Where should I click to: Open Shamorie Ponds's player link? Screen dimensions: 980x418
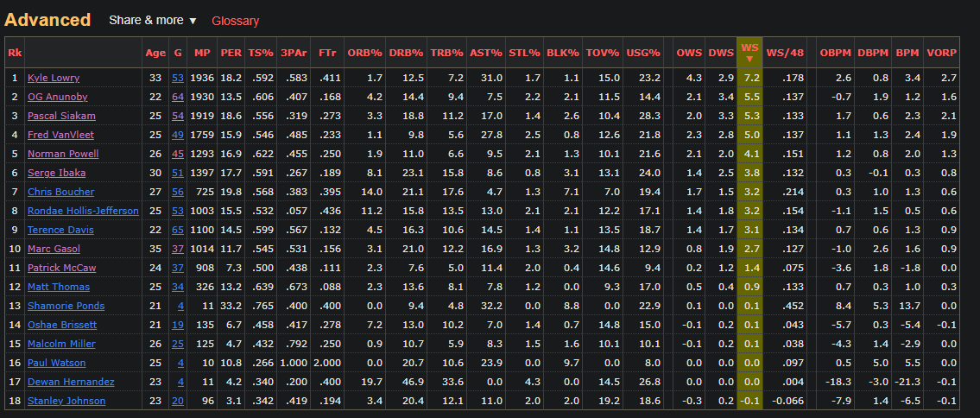coord(66,306)
